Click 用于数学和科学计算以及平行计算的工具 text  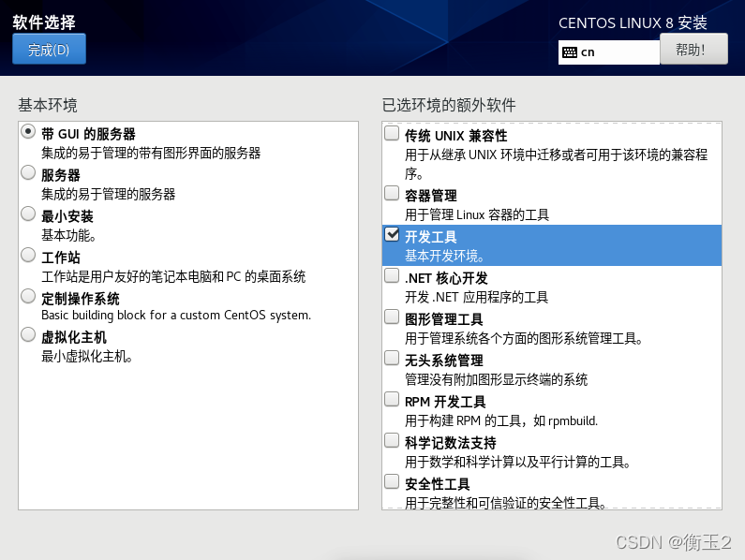tap(518, 462)
